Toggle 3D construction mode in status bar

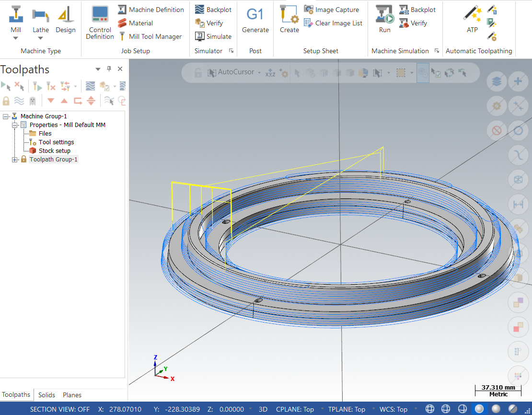(263, 409)
